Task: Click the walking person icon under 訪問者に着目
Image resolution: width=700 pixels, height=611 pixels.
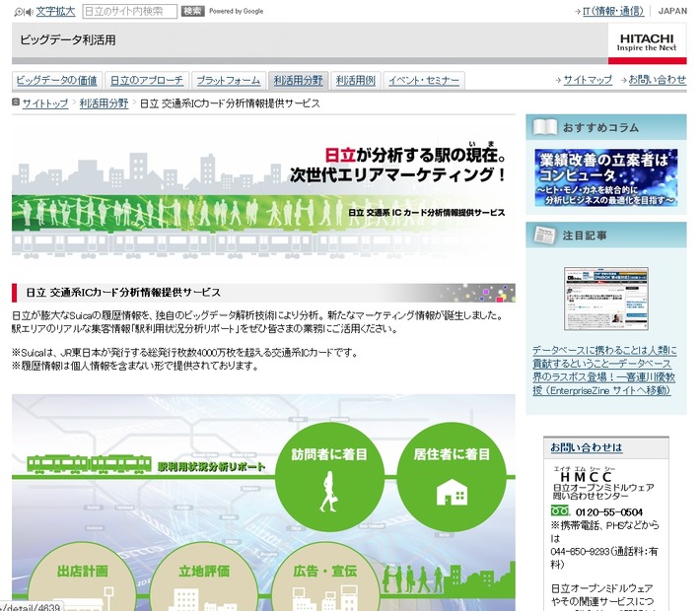Action: pos(328,490)
